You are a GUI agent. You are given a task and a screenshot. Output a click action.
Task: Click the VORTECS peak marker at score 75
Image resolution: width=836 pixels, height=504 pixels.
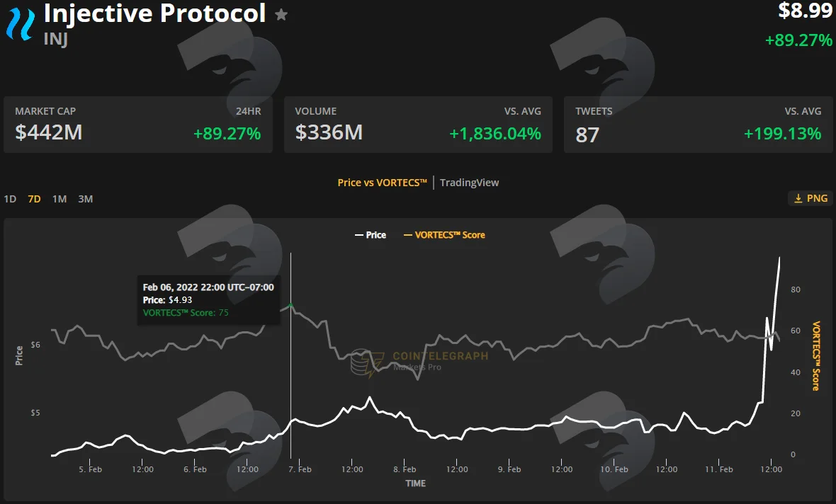(x=290, y=305)
